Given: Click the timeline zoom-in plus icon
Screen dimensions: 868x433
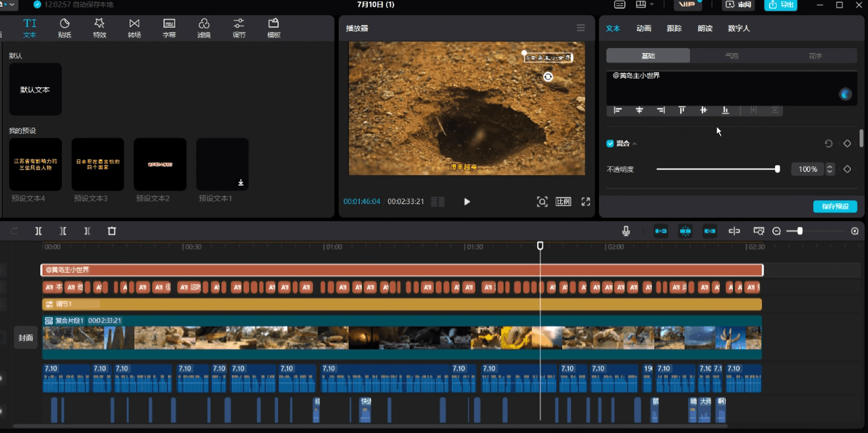Looking at the screenshot, I should tap(854, 231).
